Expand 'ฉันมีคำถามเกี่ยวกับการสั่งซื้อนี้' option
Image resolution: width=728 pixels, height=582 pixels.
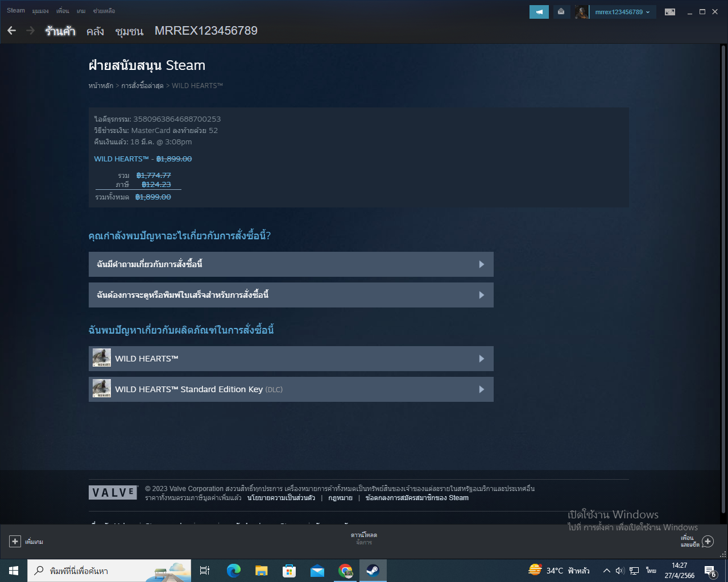[x=291, y=264]
